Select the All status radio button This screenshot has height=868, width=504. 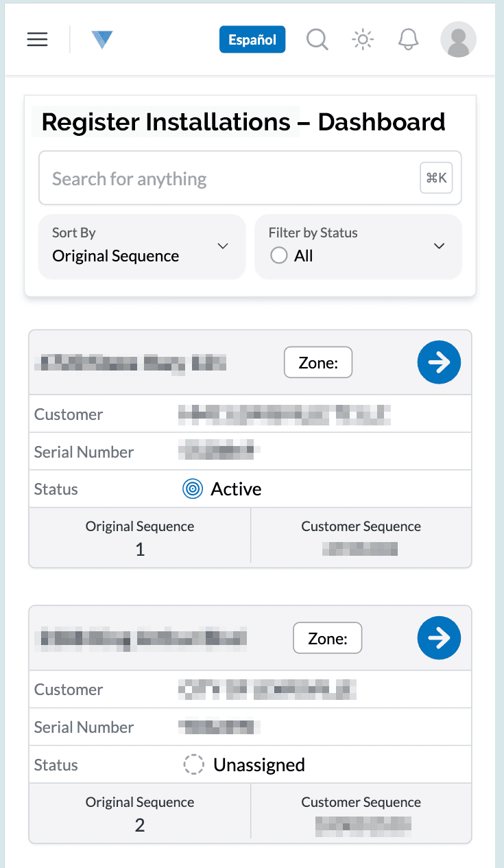[278, 255]
